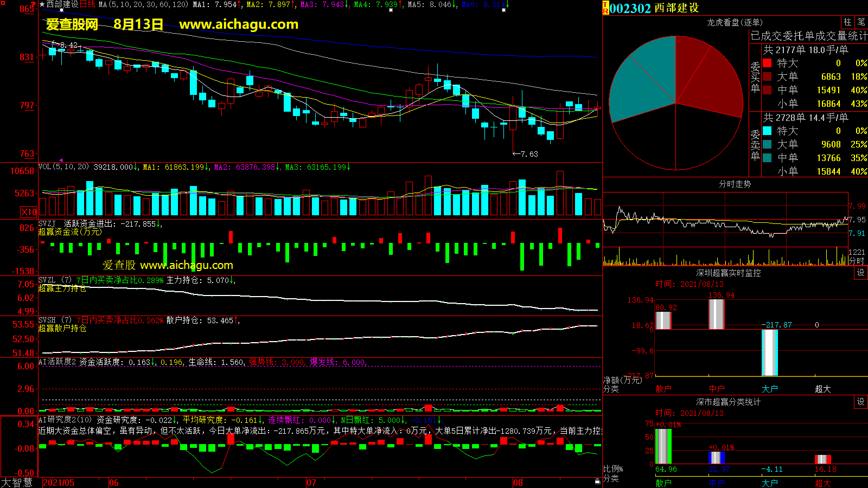
Task: Open the 日线 period selector
Action: tap(88, 4)
